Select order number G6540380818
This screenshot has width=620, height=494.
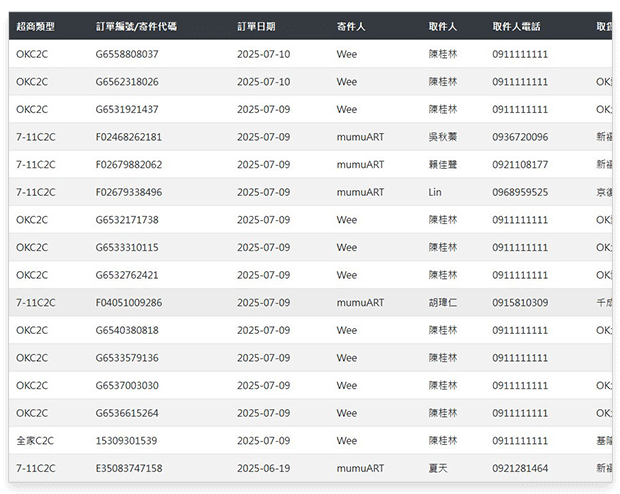click(x=127, y=330)
